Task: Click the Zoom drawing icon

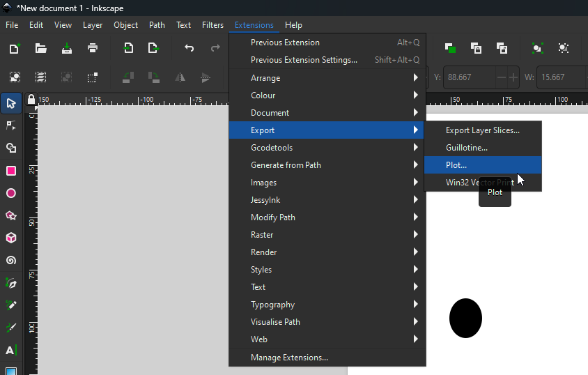Action: tap(563, 48)
